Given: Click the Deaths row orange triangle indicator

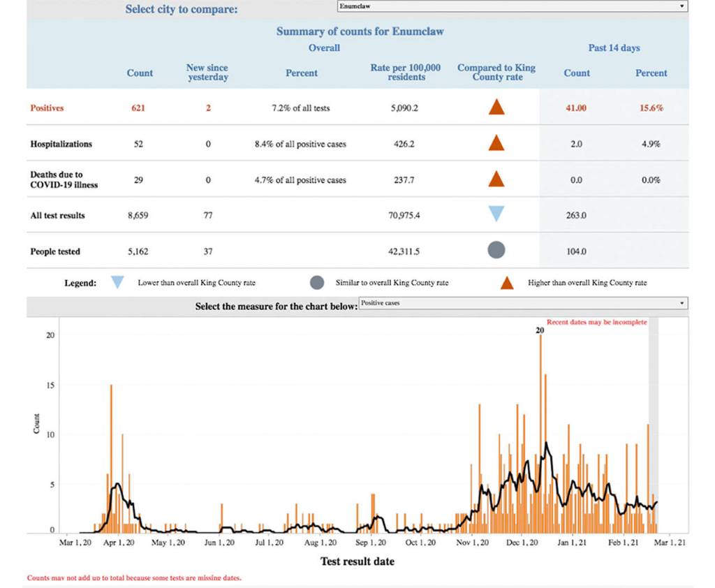Looking at the screenshot, I should [496, 179].
